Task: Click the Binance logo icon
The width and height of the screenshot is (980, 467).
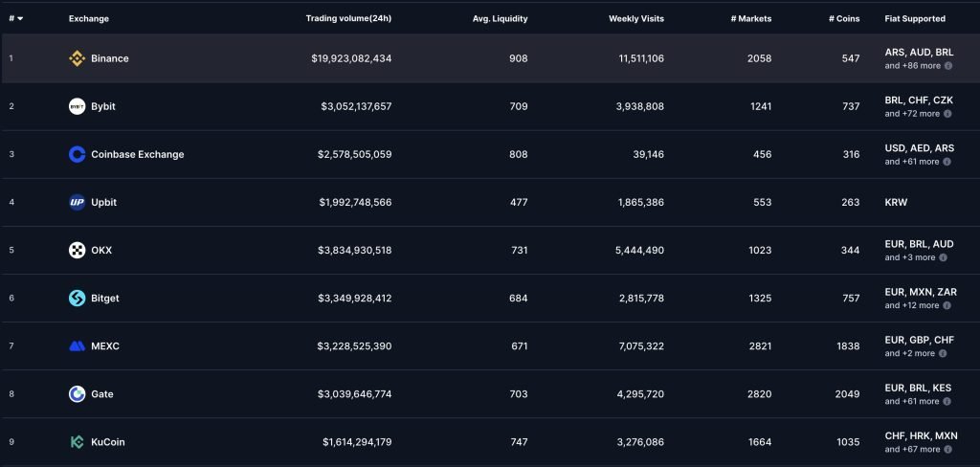Action: (x=78, y=58)
